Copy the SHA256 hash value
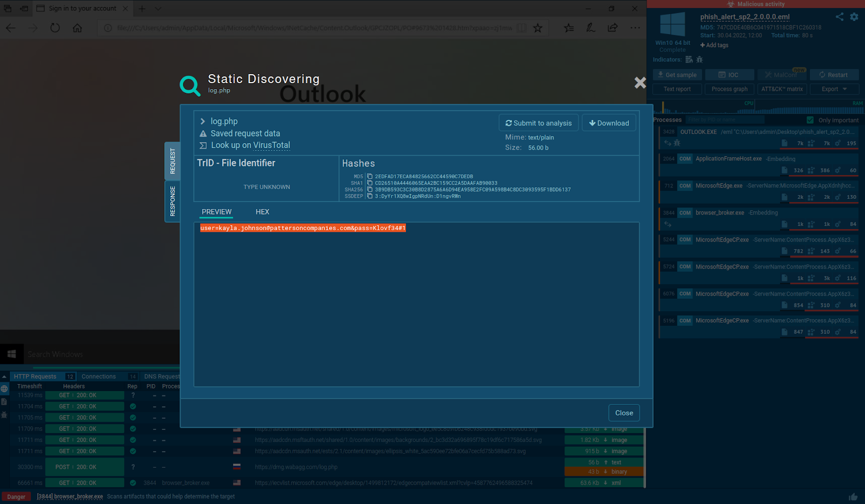This screenshot has height=504, width=865. 370,190
